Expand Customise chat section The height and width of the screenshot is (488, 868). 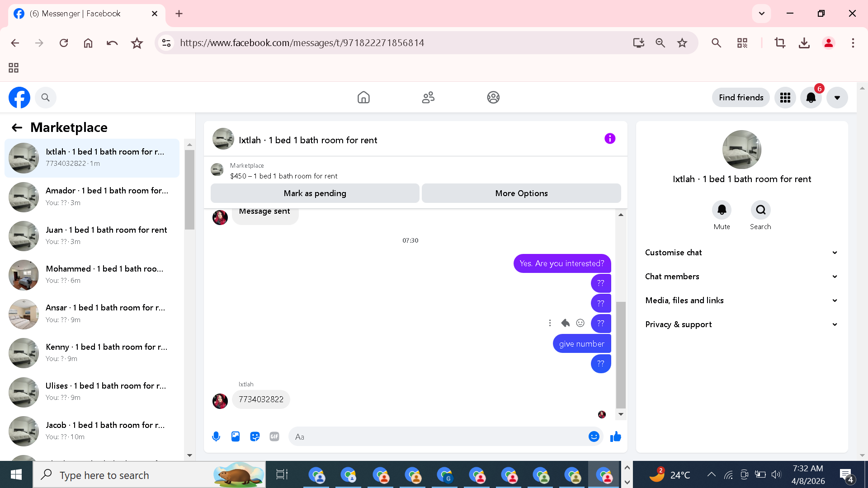741,253
